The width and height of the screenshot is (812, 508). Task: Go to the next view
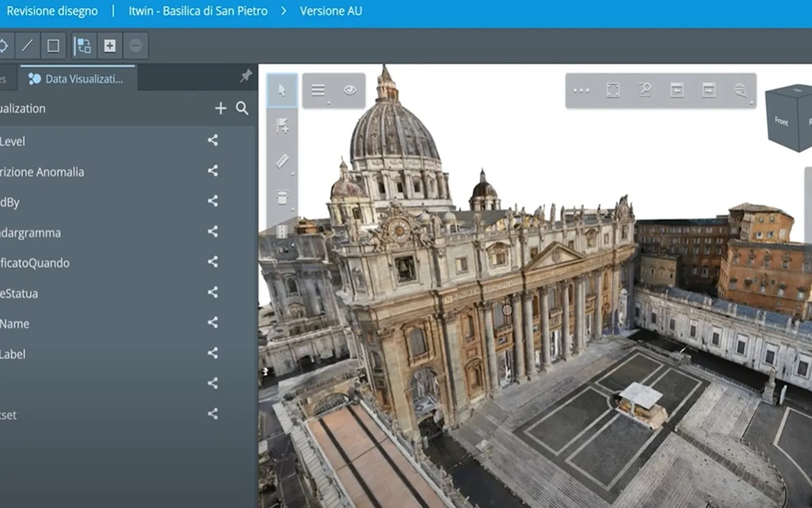709,90
